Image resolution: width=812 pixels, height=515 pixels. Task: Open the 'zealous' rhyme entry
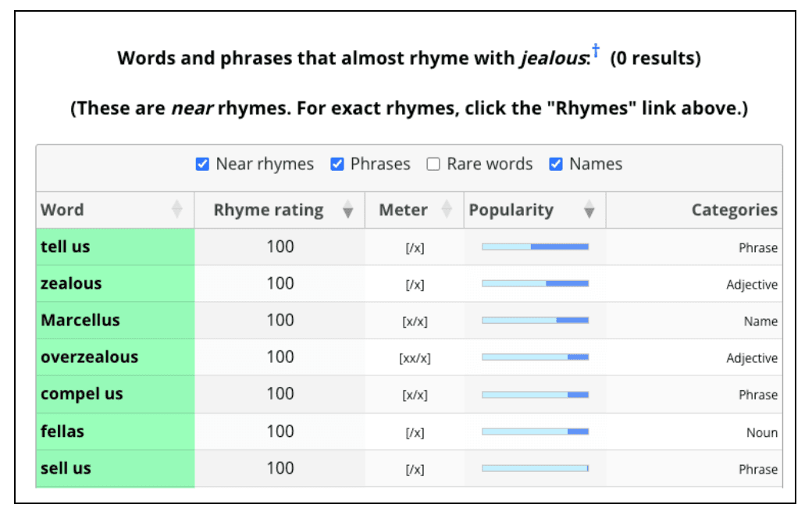(x=71, y=283)
